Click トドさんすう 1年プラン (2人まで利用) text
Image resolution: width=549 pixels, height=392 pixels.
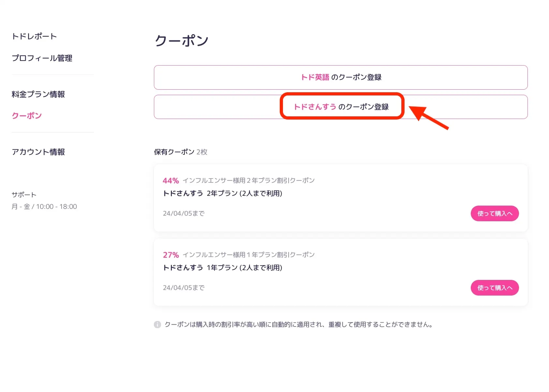(223, 268)
